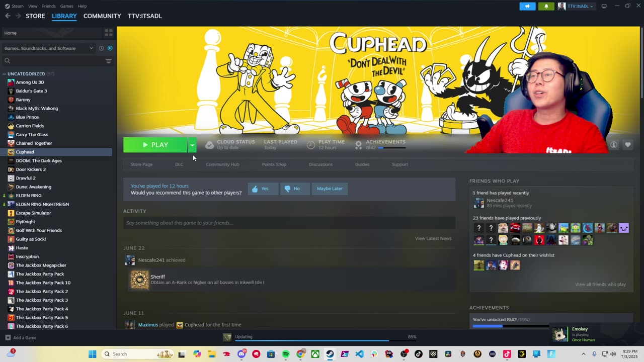Open the Games menu

[x=66, y=6]
